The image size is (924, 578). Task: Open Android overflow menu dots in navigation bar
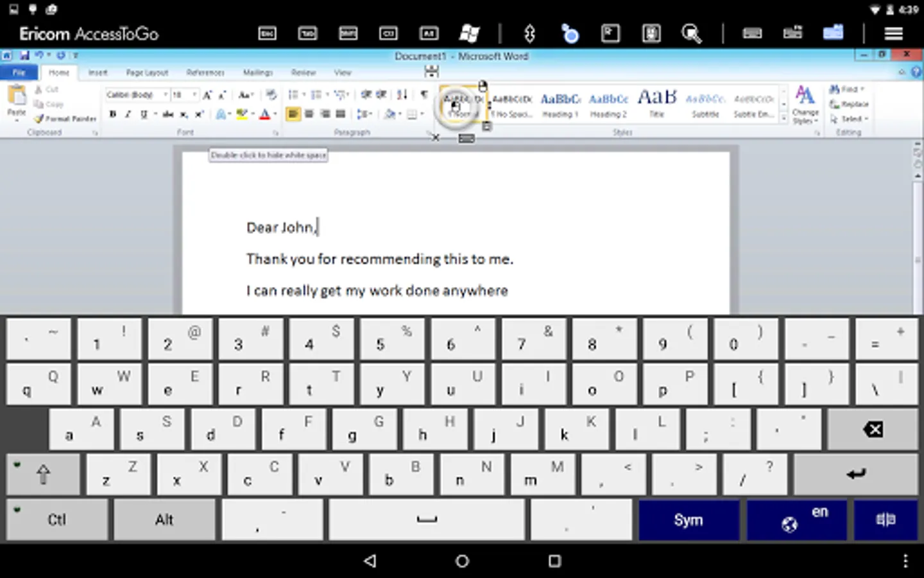tap(905, 561)
